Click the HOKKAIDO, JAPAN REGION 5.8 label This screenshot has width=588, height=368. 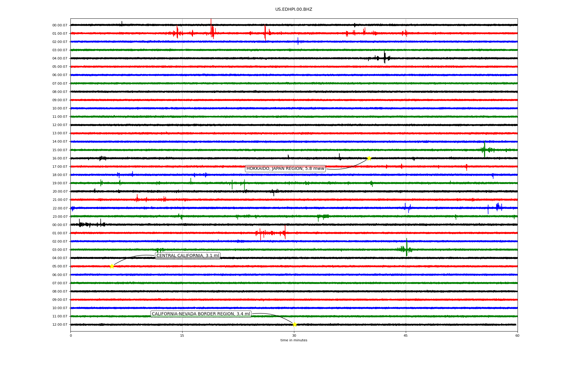[x=285, y=169]
